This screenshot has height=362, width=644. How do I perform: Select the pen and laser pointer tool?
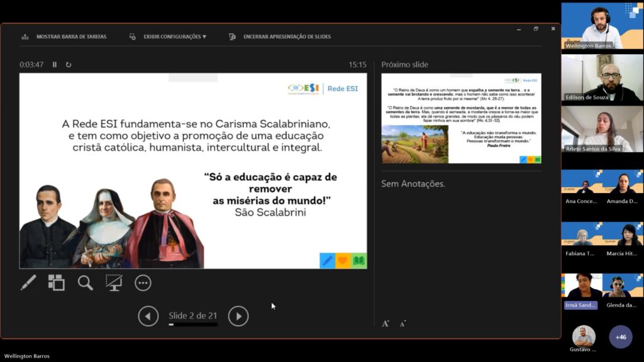(x=28, y=282)
